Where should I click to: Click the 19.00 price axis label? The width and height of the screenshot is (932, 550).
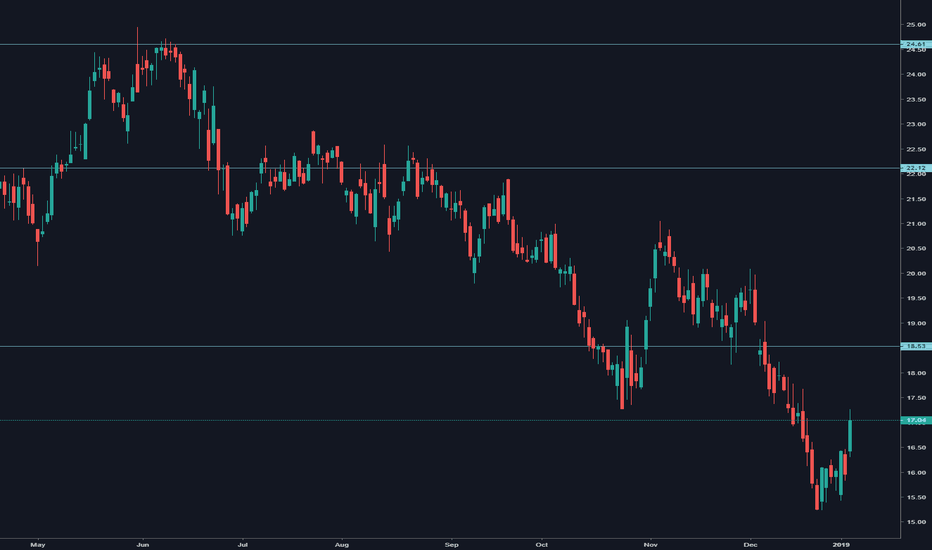[x=916, y=323]
